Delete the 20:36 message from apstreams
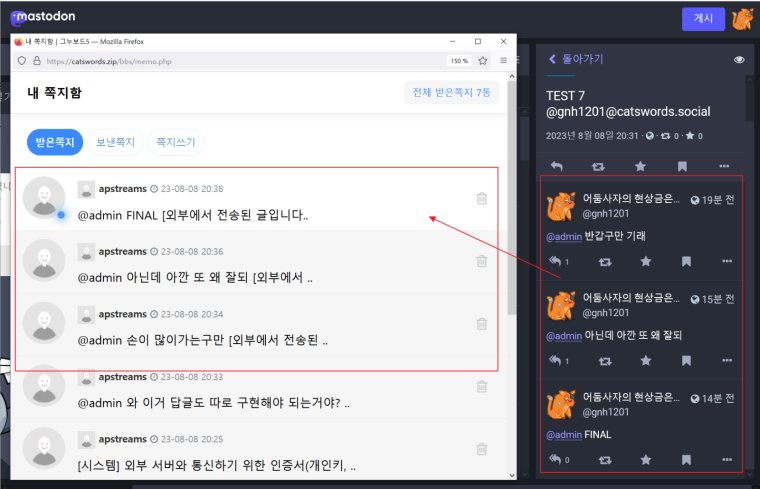This screenshot has height=489, width=760. click(481, 261)
